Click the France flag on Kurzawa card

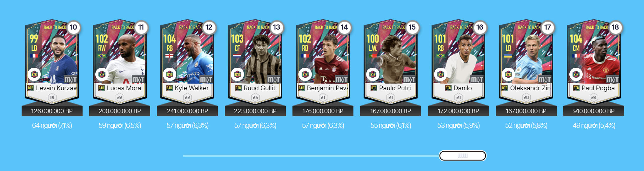pyautogui.click(x=34, y=56)
